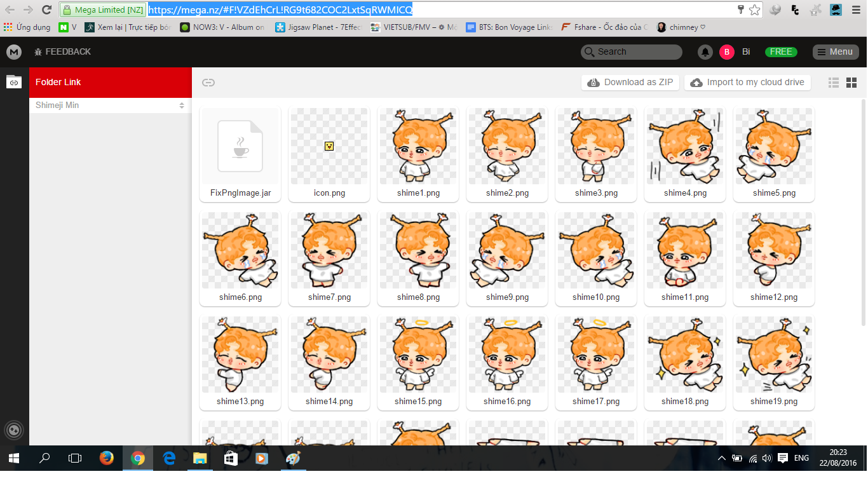Viewport: 868px width, 488px height.
Task: Select the shime17.png thumbnail
Action: click(x=596, y=363)
